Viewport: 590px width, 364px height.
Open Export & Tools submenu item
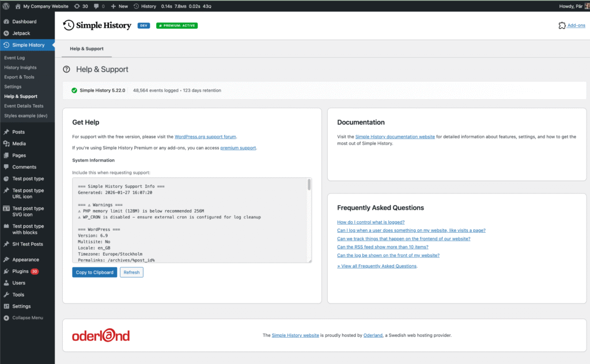tap(19, 77)
